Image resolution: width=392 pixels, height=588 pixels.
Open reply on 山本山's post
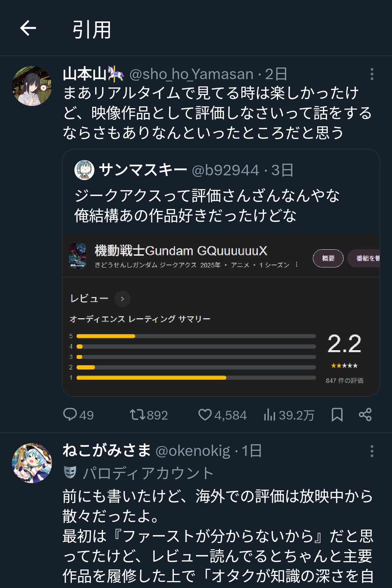pos(70,415)
